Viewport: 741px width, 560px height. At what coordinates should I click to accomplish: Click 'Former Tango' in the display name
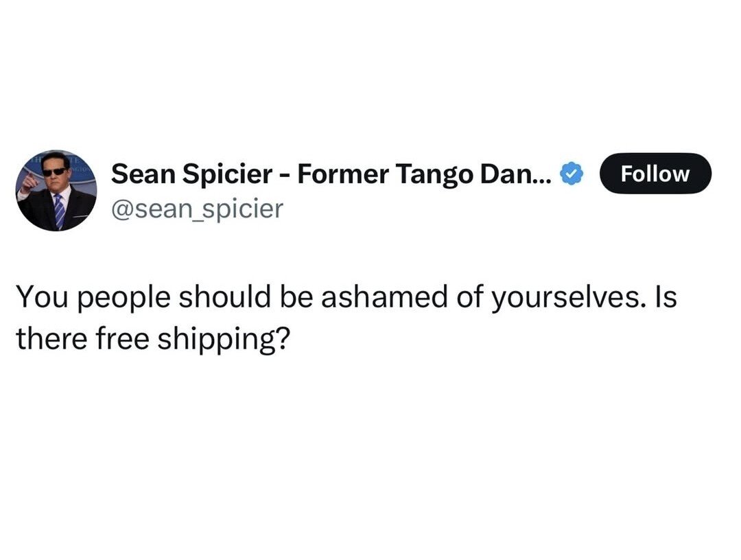click(385, 174)
